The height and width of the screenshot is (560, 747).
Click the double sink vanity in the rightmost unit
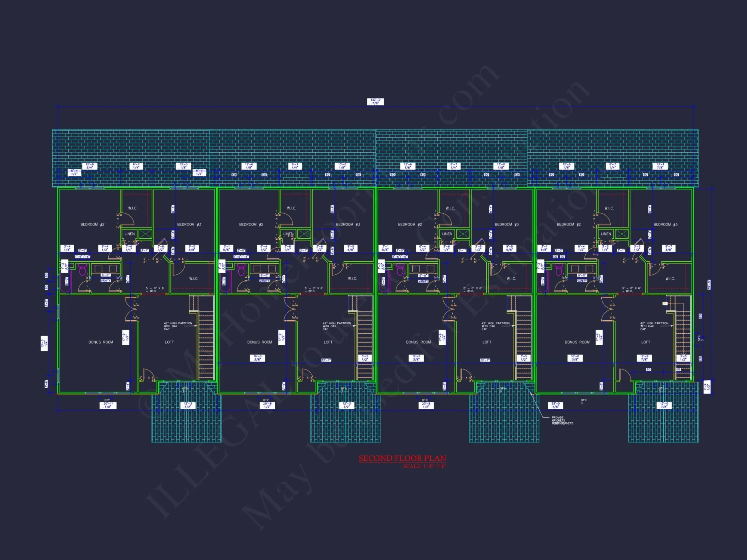click(x=582, y=268)
